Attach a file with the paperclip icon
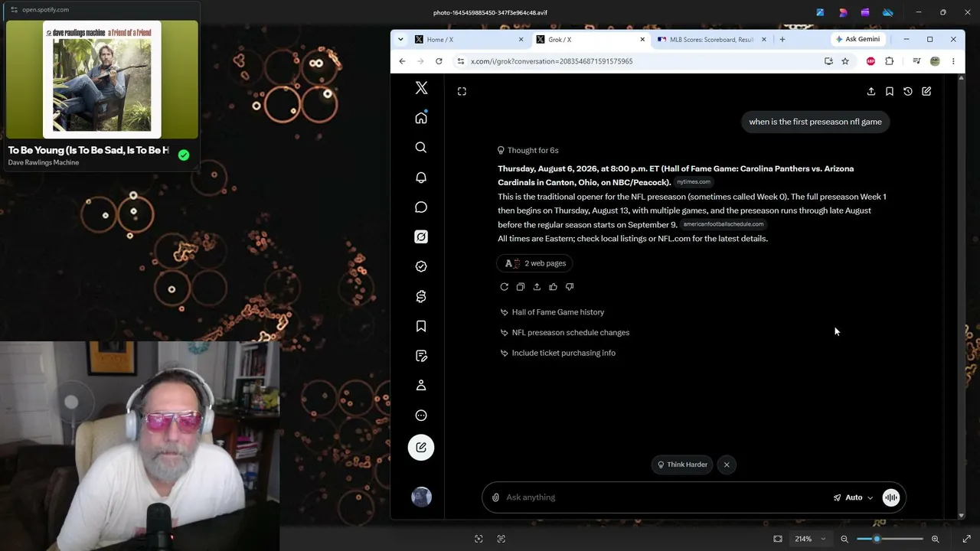Screen dimensions: 980x551 [495, 497]
